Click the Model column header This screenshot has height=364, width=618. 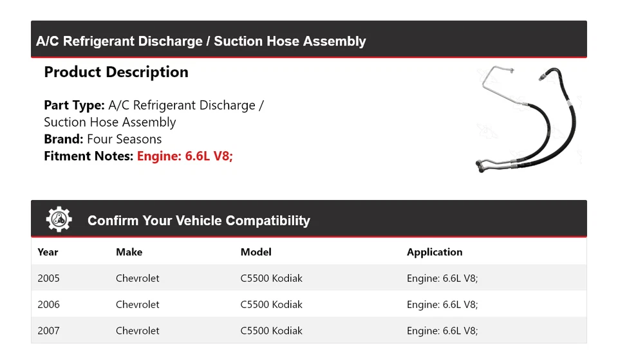256,252
